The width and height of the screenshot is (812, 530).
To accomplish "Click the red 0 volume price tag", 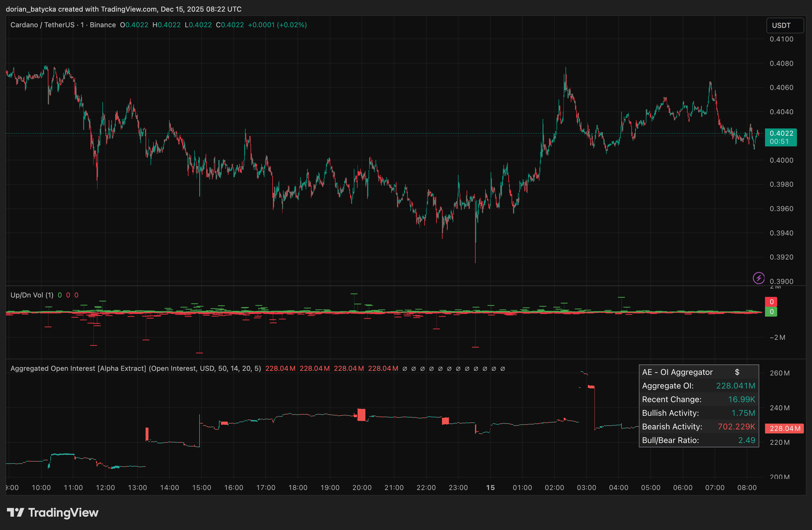I will [771, 302].
